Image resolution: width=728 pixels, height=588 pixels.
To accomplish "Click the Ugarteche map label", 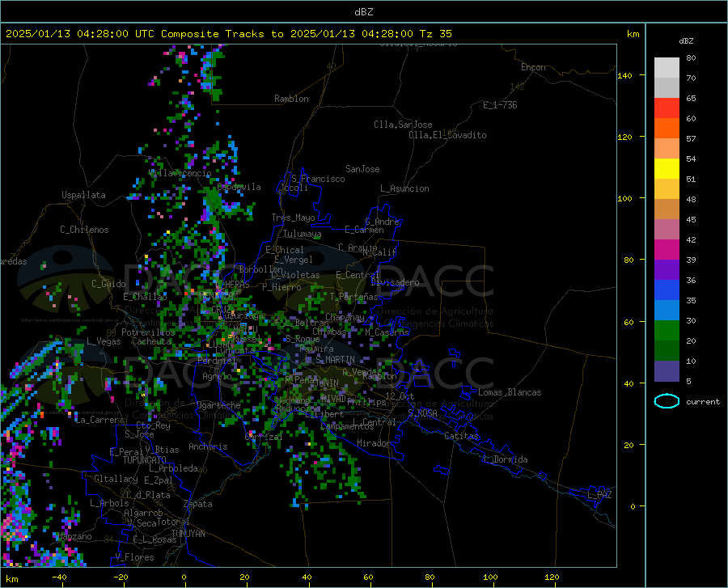I will pos(218,404).
